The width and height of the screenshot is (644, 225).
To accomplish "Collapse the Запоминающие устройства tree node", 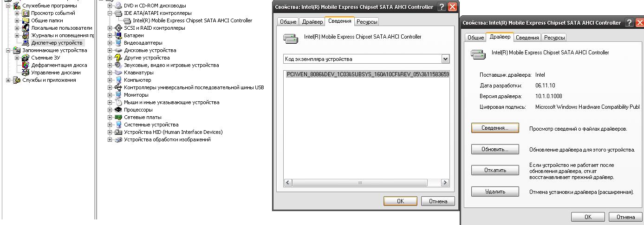I will tap(8, 50).
